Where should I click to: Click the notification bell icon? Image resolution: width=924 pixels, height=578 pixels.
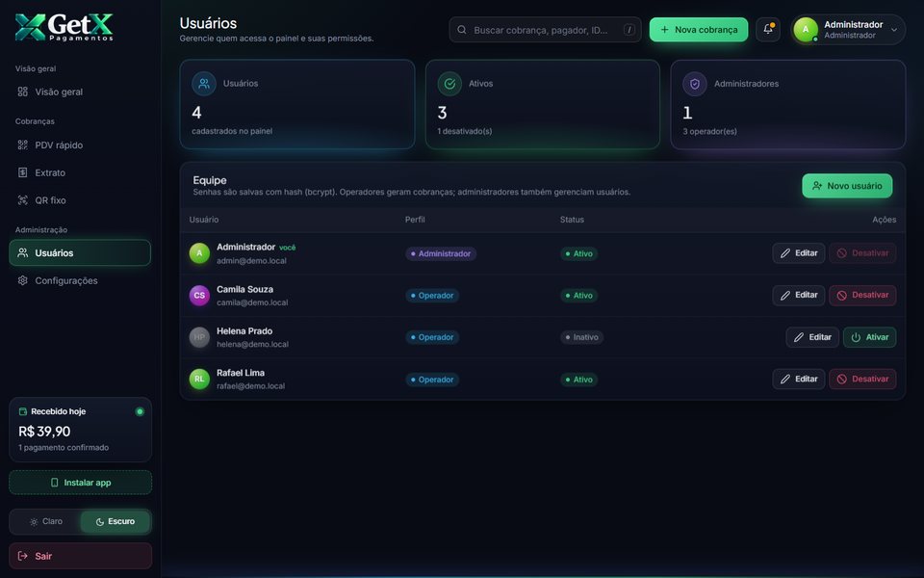768,30
